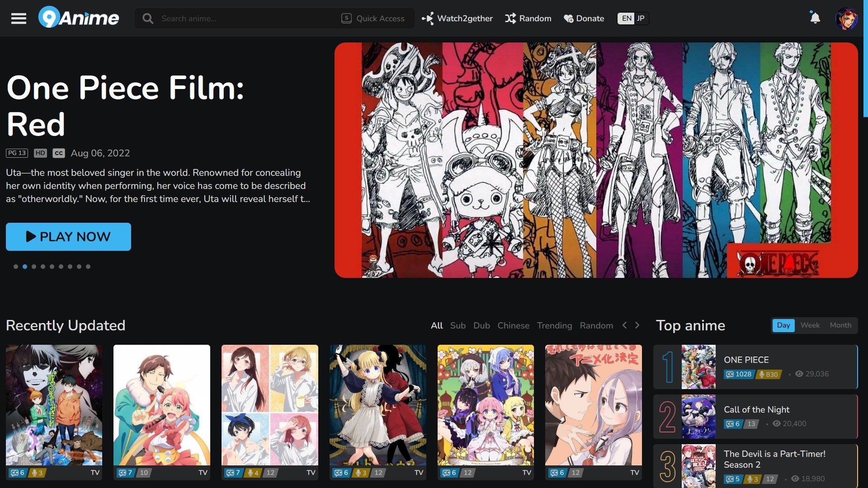Go to next page of Recently Updated
Viewport: 868px width, 488px height.
point(637,325)
